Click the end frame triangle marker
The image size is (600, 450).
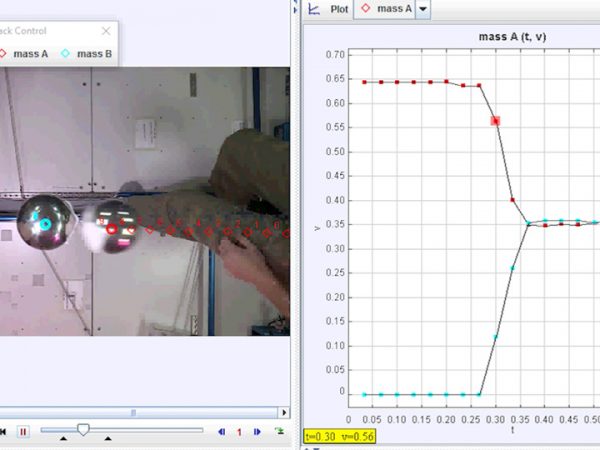point(108,439)
